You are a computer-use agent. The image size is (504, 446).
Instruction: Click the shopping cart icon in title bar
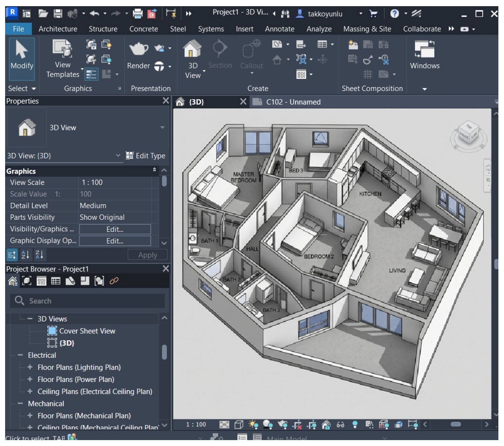(x=373, y=14)
